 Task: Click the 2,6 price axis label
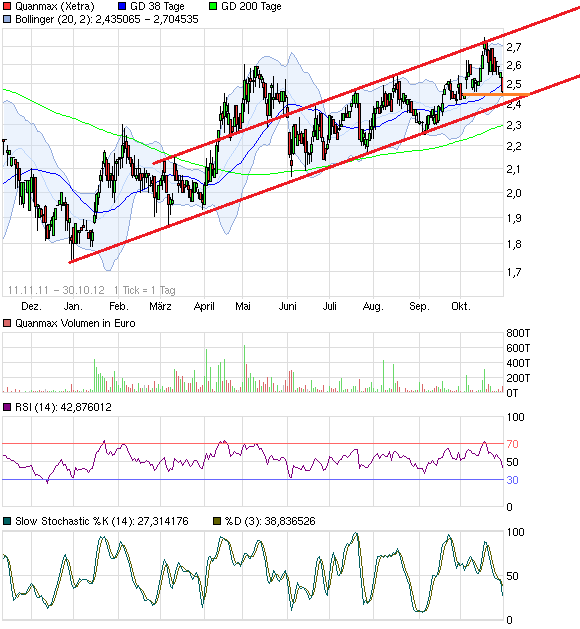[514, 65]
